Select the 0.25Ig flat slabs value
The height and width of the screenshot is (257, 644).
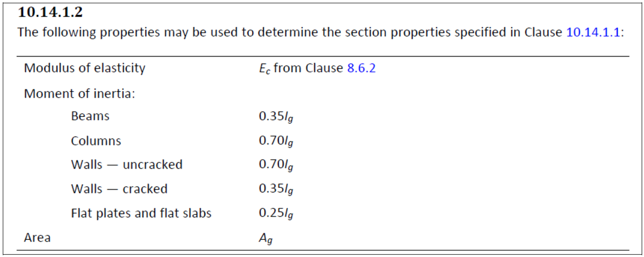[x=276, y=214]
